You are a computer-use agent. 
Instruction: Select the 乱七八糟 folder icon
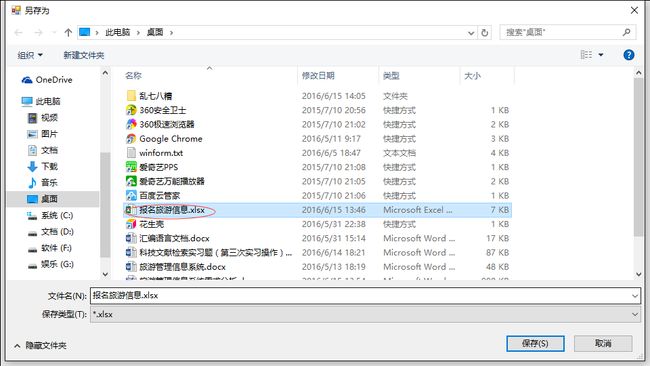point(131,96)
